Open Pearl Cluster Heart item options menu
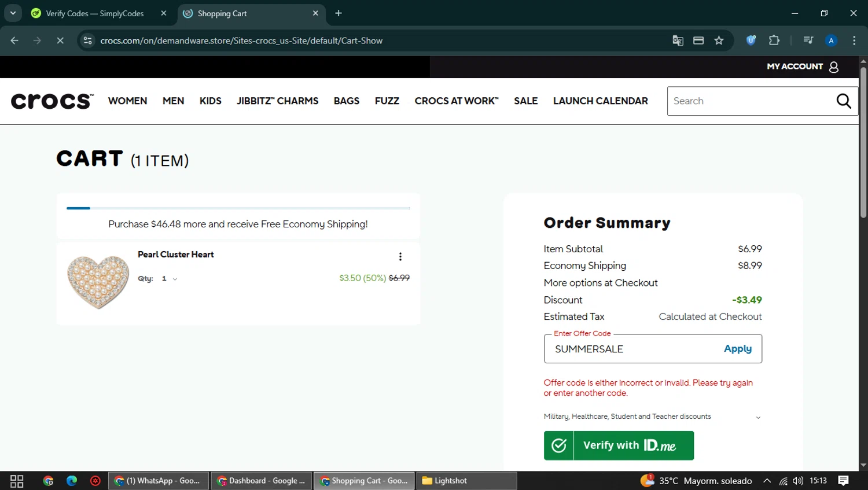The width and height of the screenshot is (868, 490). [x=400, y=256]
